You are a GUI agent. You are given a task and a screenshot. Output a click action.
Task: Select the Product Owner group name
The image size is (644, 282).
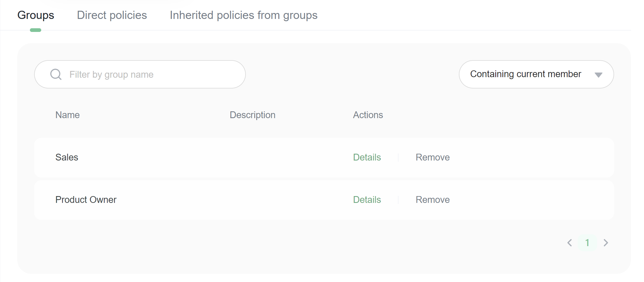click(x=86, y=200)
